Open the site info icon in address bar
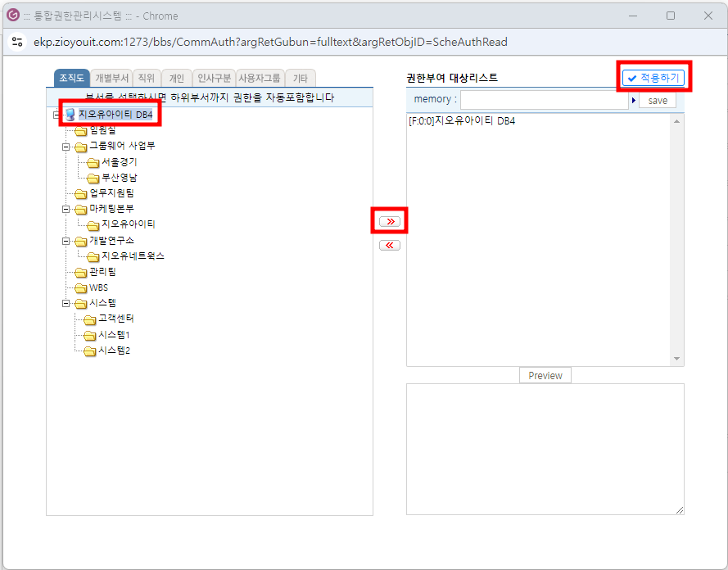The image size is (728, 570). coord(18,42)
